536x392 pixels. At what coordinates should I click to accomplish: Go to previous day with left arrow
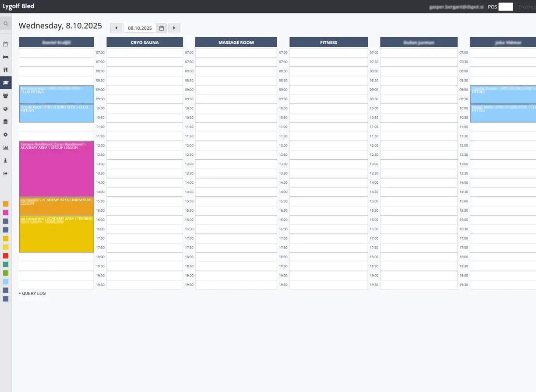pos(116,28)
